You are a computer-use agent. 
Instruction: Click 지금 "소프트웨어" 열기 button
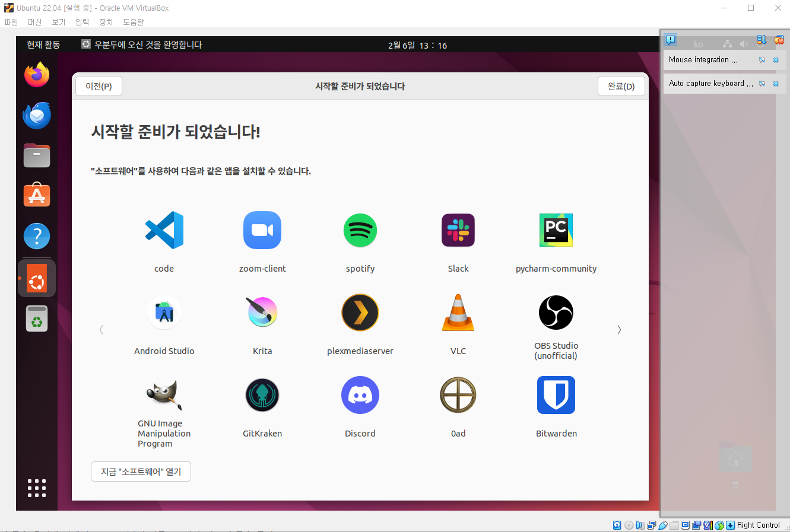(x=141, y=472)
